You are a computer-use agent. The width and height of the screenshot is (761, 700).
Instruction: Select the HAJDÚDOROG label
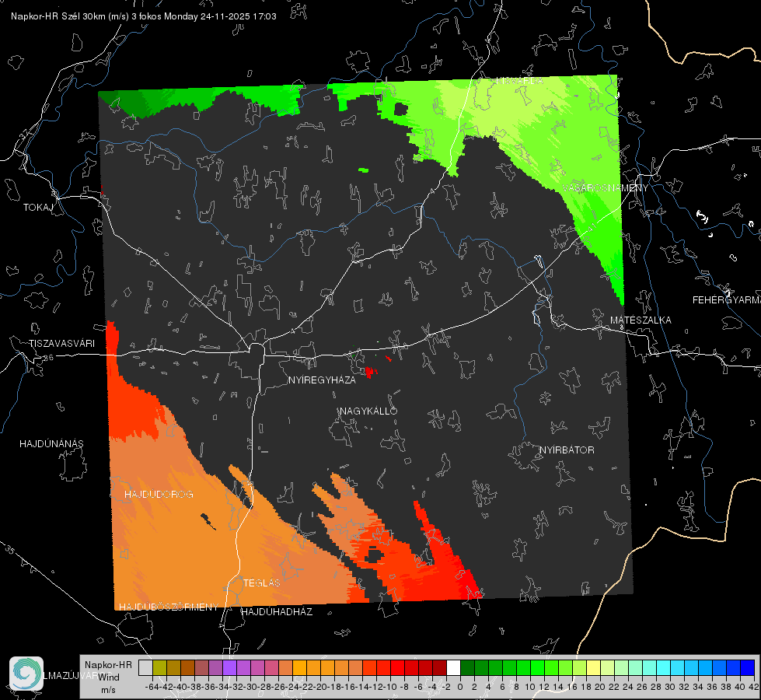point(159,495)
